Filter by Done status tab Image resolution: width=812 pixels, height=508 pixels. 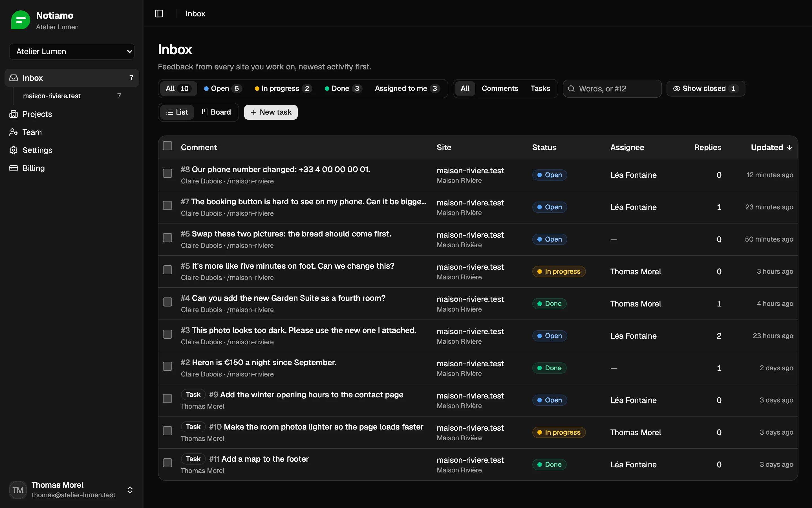pyautogui.click(x=343, y=89)
